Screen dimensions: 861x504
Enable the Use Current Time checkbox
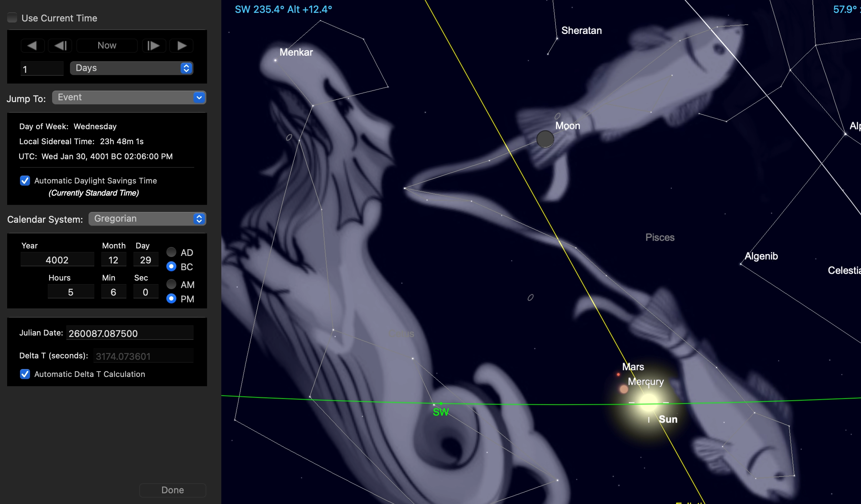[x=12, y=18]
